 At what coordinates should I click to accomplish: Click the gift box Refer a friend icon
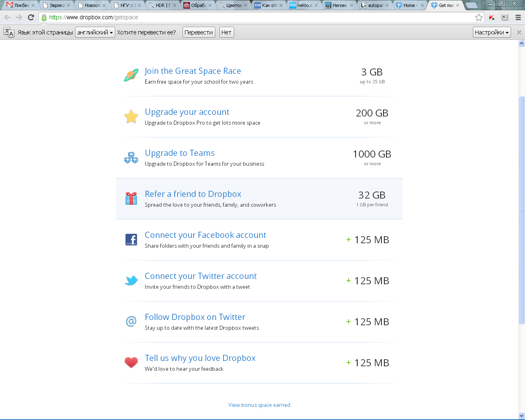(x=131, y=199)
